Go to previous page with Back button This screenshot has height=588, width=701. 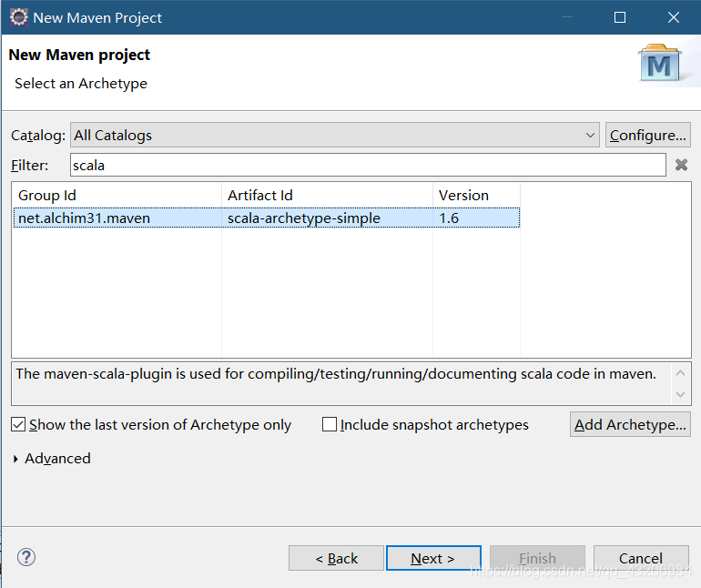point(336,558)
